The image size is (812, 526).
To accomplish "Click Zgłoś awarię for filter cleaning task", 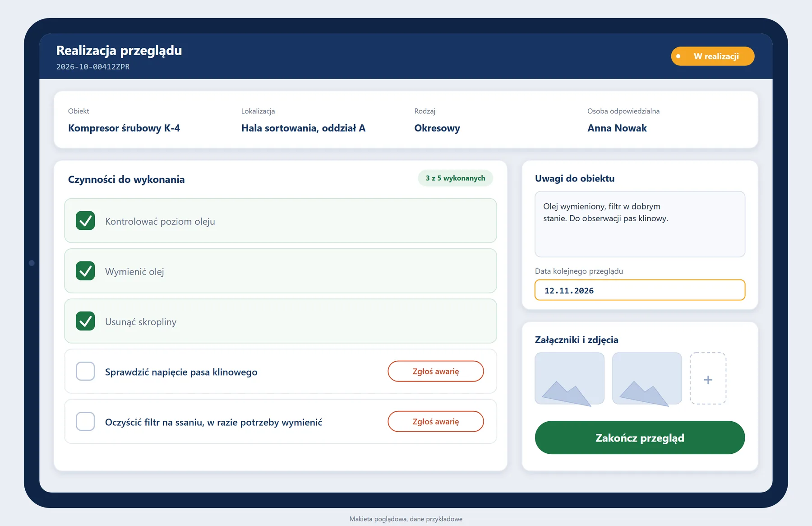I will pos(436,421).
